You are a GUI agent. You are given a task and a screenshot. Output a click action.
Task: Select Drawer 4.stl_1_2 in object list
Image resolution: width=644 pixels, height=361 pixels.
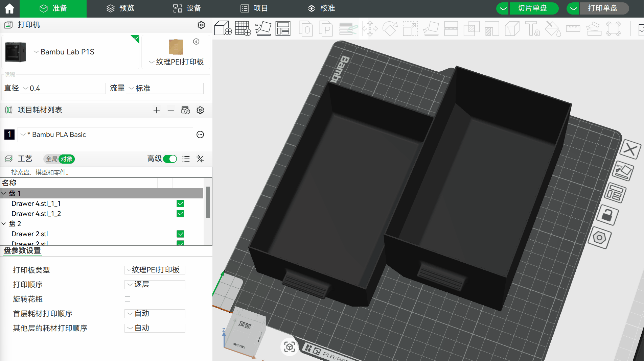click(x=36, y=214)
